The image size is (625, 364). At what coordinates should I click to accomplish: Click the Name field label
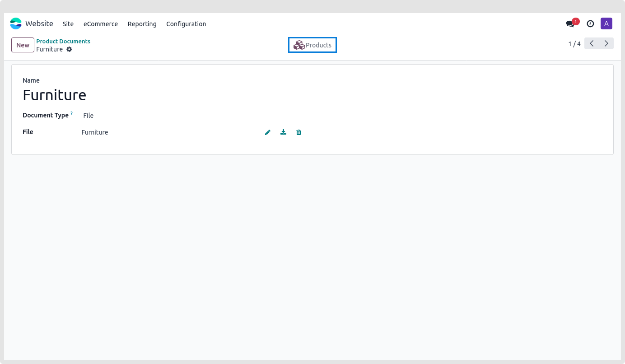pos(31,80)
